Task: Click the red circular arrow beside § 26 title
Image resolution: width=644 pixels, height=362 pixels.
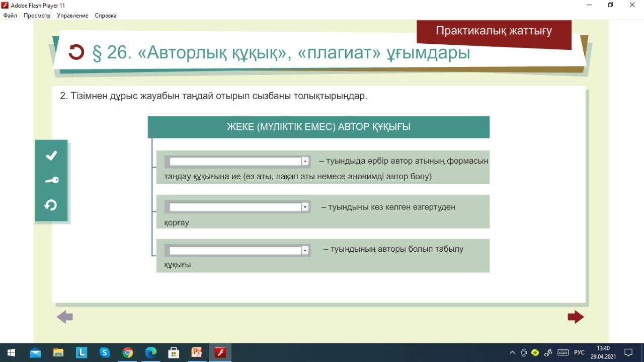Action: click(76, 52)
